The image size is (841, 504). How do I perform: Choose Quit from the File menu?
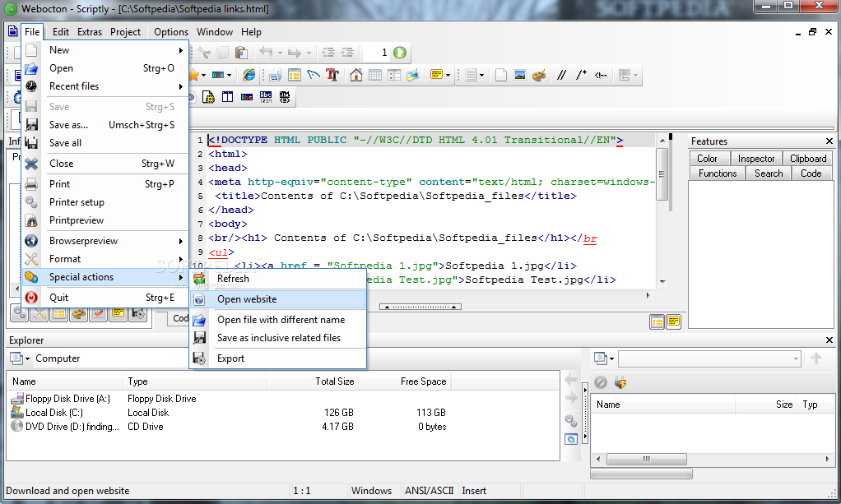pyautogui.click(x=105, y=298)
